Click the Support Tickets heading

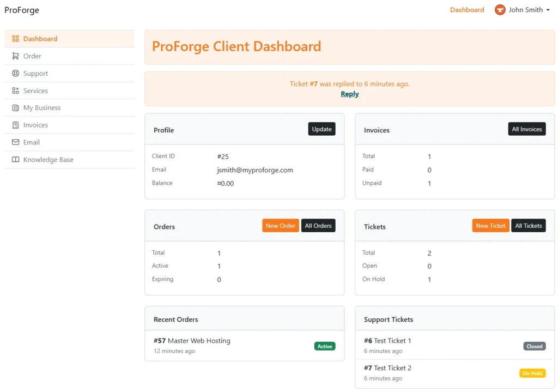(x=388, y=319)
